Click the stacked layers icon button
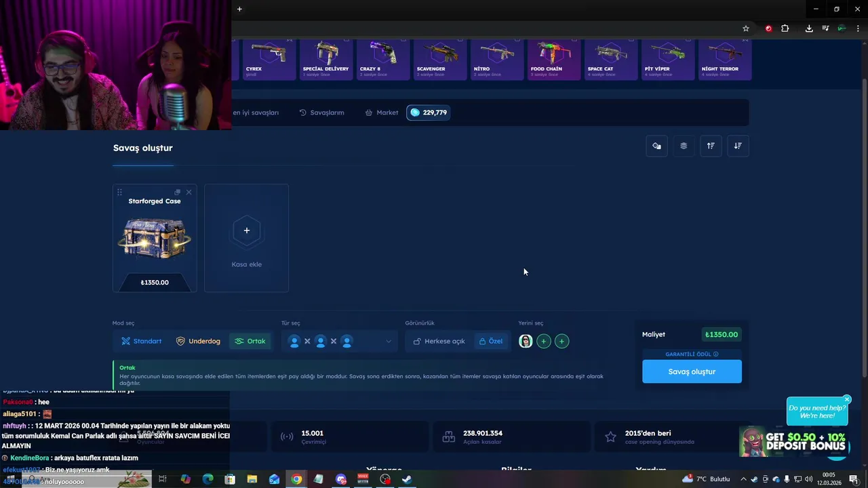 684,146
